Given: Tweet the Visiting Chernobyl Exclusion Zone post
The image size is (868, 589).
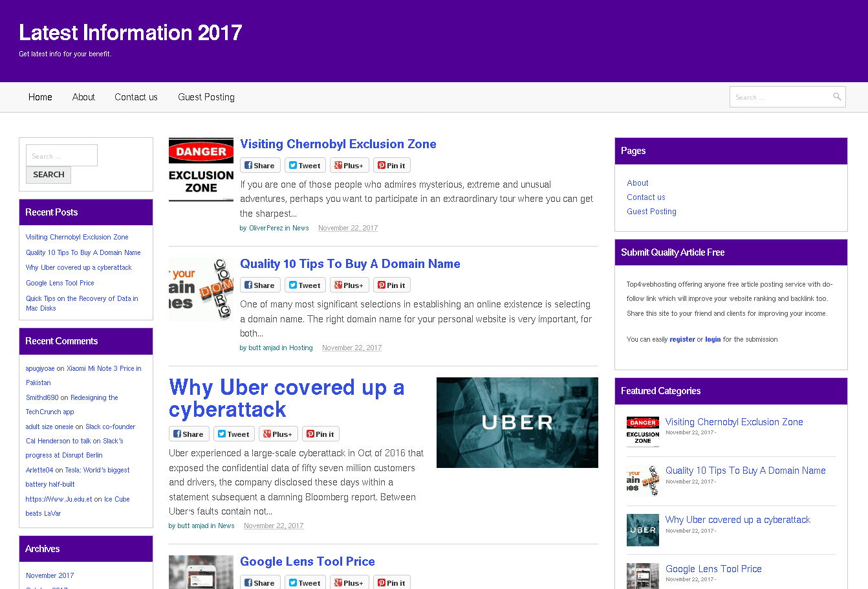Looking at the screenshot, I should click(x=305, y=166).
